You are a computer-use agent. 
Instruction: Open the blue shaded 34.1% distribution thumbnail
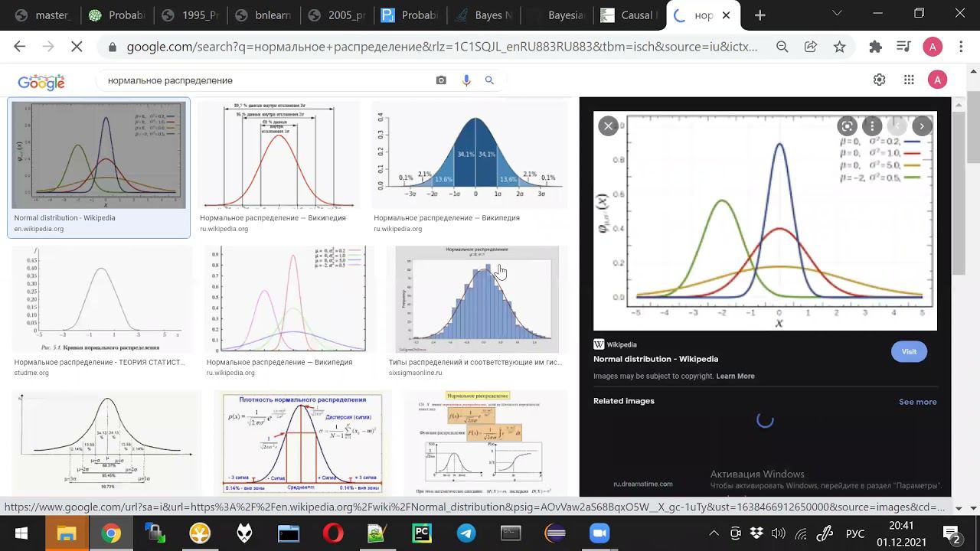pyautogui.click(x=469, y=155)
